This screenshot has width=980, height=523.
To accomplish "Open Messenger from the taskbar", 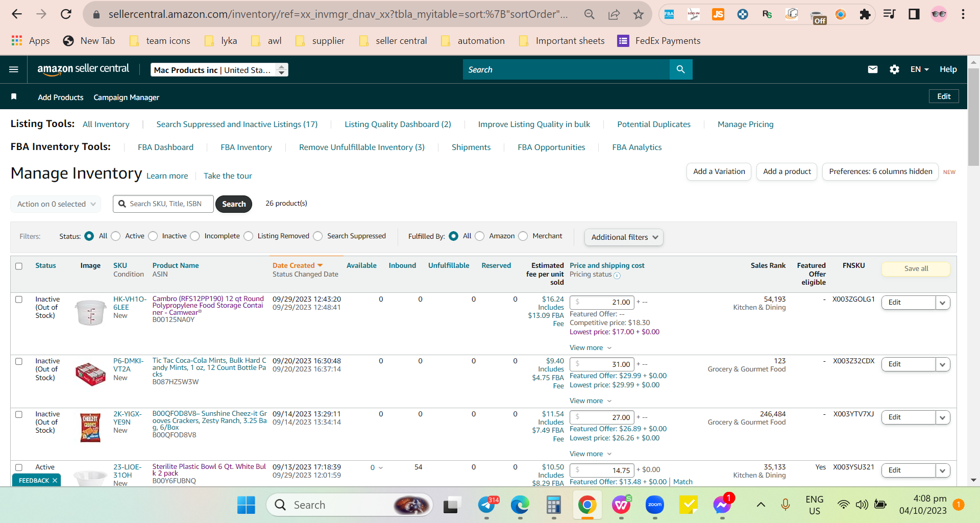I will point(722,505).
